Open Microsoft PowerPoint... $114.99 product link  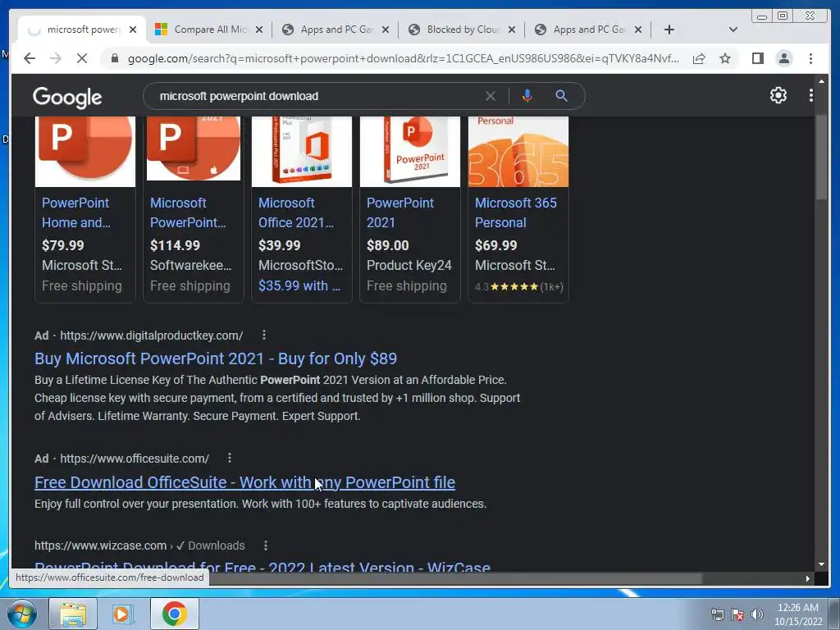coord(188,212)
